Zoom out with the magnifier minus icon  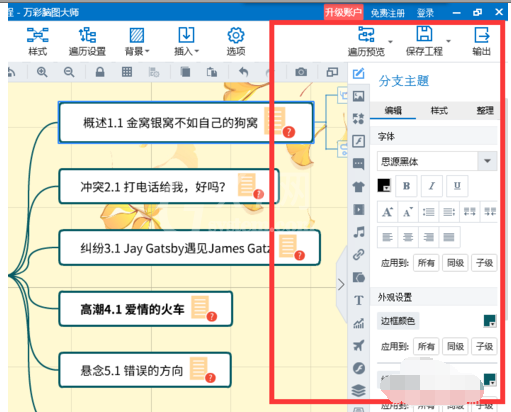tap(69, 72)
